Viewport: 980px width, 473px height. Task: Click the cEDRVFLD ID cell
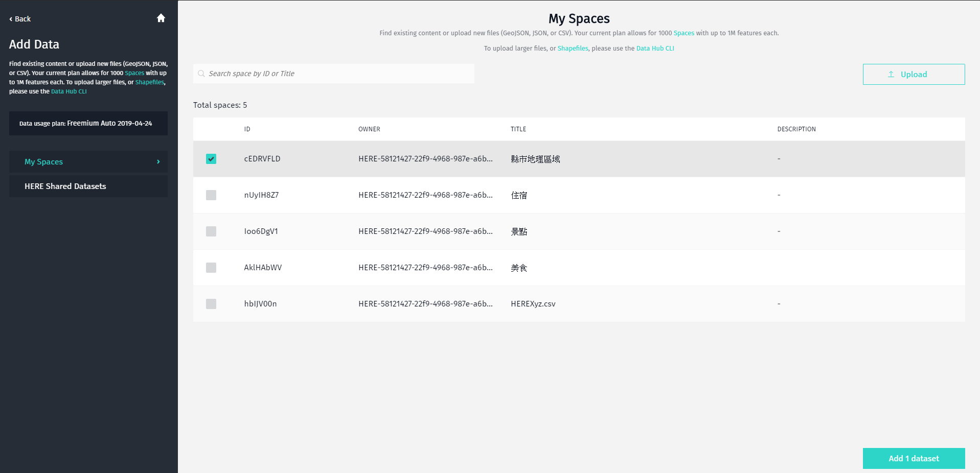[x=262, y=159]
